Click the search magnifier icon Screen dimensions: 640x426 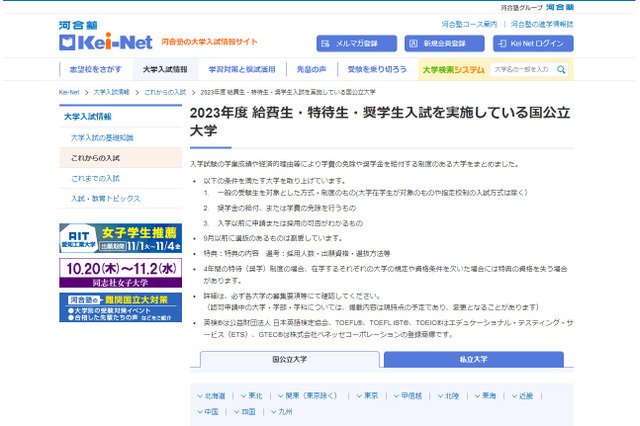click(561, 70)
